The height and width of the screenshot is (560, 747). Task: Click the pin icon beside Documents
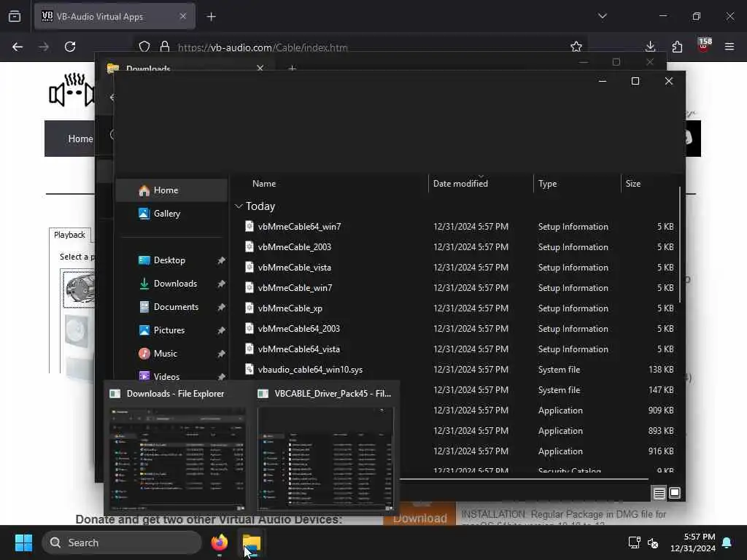(x=221, y=307)
